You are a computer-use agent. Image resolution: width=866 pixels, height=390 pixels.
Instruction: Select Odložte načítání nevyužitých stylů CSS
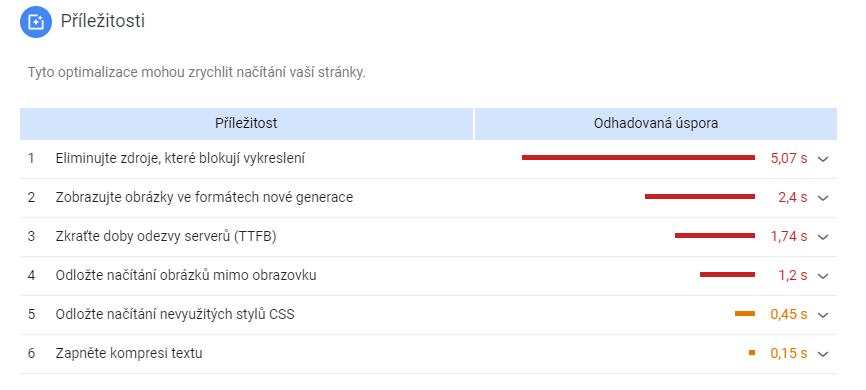pyautogui.click(x=175, y=314)
